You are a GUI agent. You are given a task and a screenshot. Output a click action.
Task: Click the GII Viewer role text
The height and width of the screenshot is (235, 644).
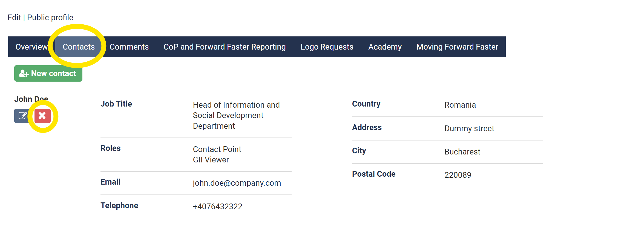tap(211, 160)
